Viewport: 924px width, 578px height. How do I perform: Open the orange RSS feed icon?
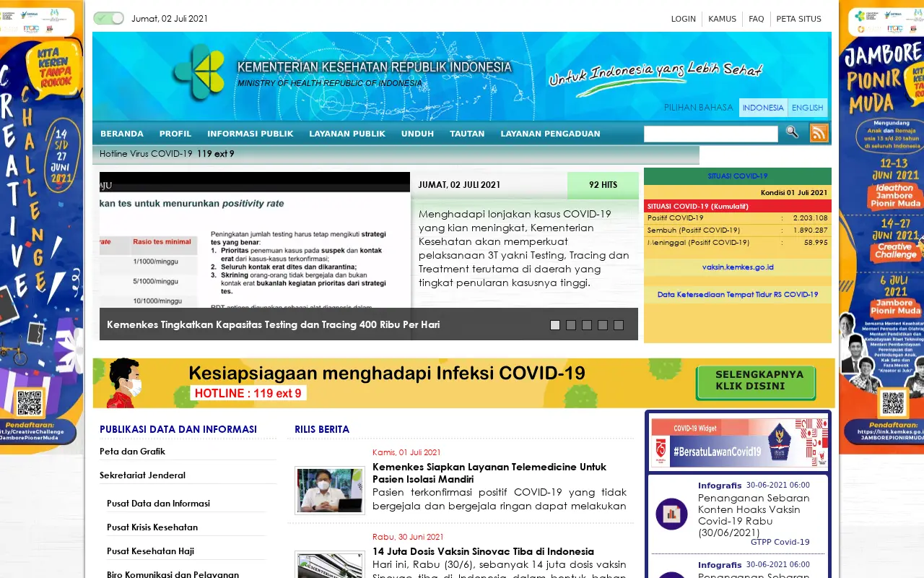point(819,133)
